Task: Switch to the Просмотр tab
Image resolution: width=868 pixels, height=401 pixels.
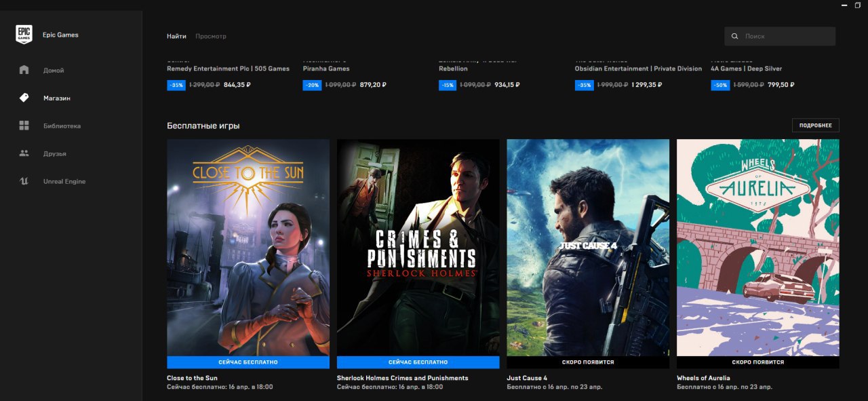Action: (211, 36)
